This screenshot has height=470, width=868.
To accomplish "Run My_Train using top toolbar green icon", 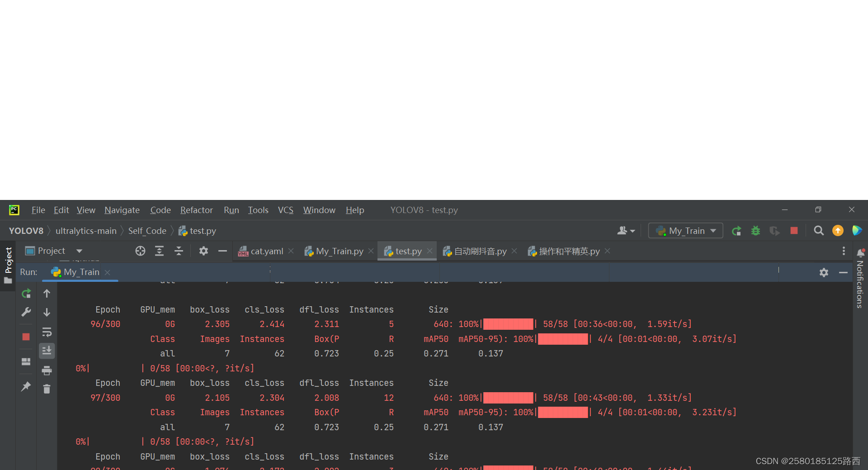I will [x=736, y=231].
